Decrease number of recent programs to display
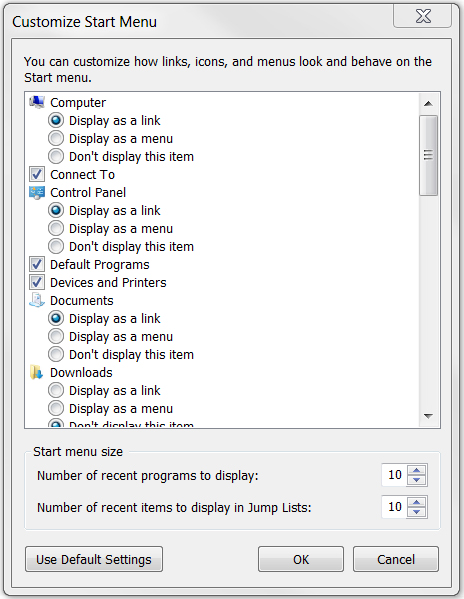The height and width of the screenshot is (599, 464). pos(417,480)
